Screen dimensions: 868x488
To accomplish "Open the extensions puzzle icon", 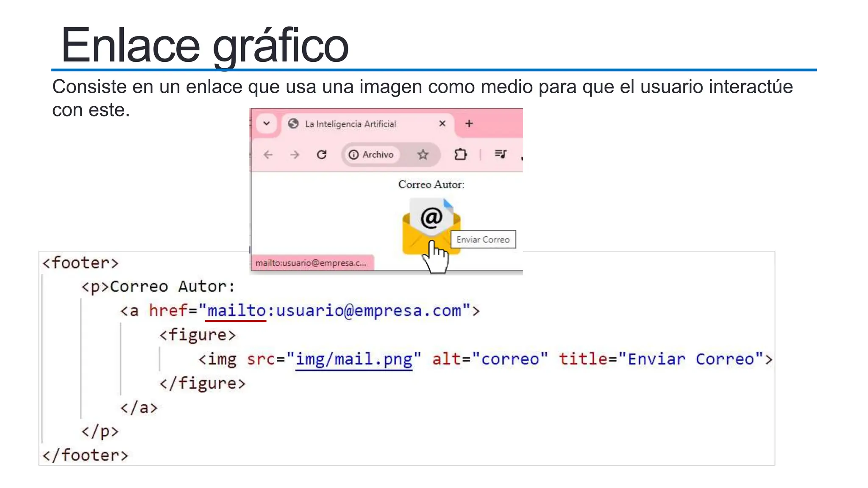I will [x=460, y=154].
